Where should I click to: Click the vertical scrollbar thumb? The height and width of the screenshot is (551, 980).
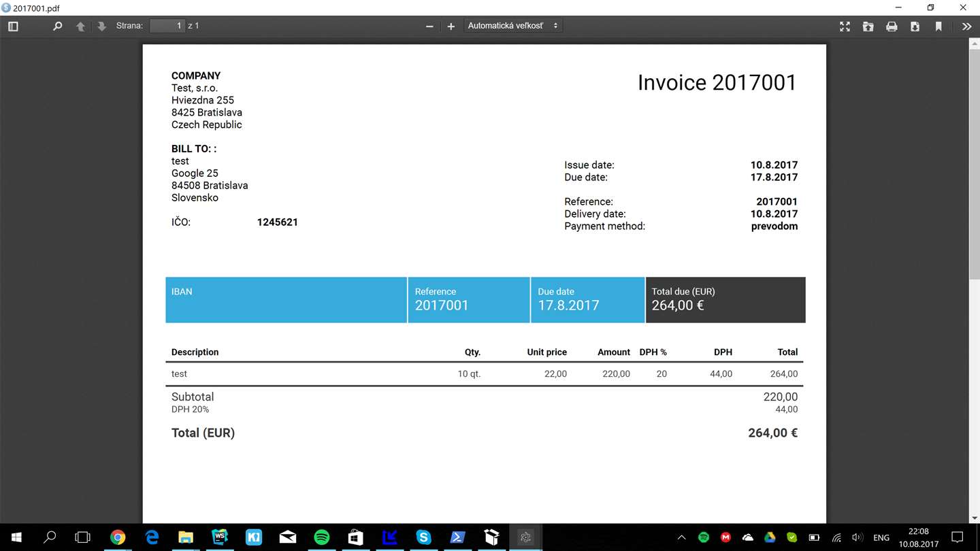[x=974, y=163]
